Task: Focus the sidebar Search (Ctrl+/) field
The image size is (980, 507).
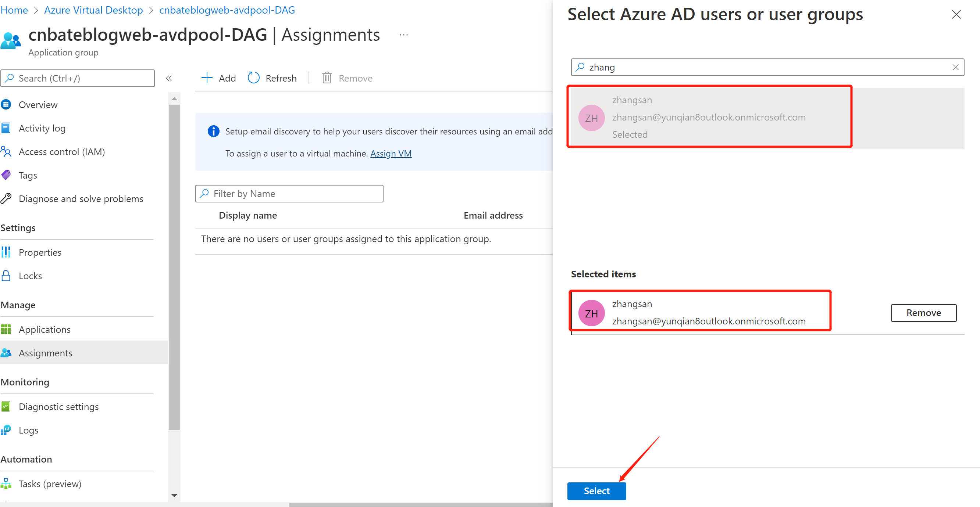Action: (78, 78)
